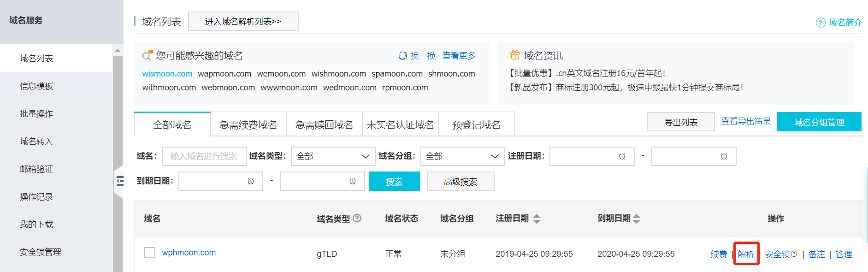
Task: Click the 域名分组管理 button
Action: 819,122
